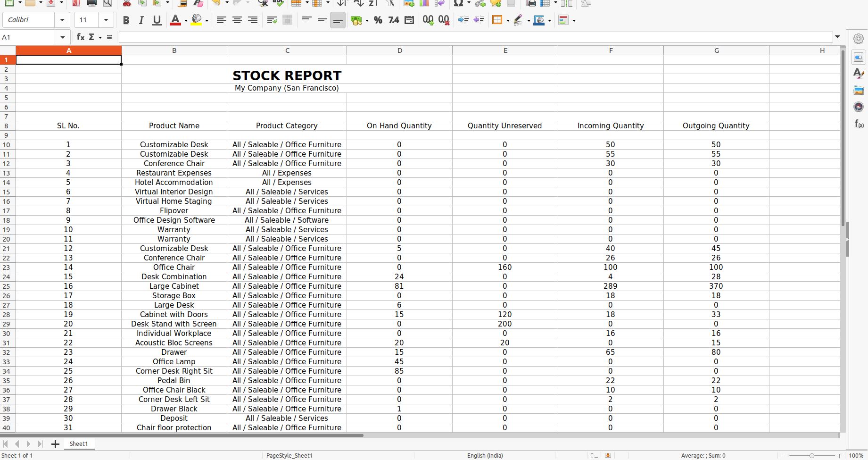This screenshot has width=868, height=460.
Task: Click the STOCK REPORT title cell
Action: coord(287,75)
